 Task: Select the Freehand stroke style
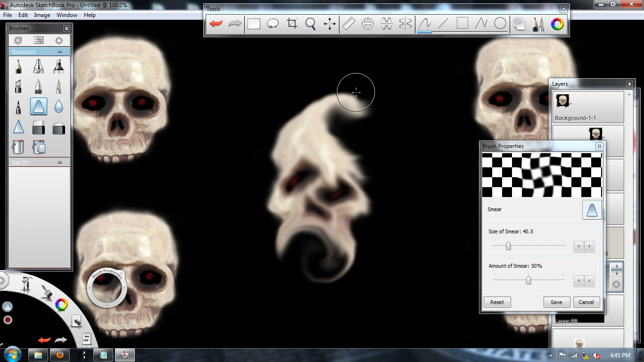[425, 24]
